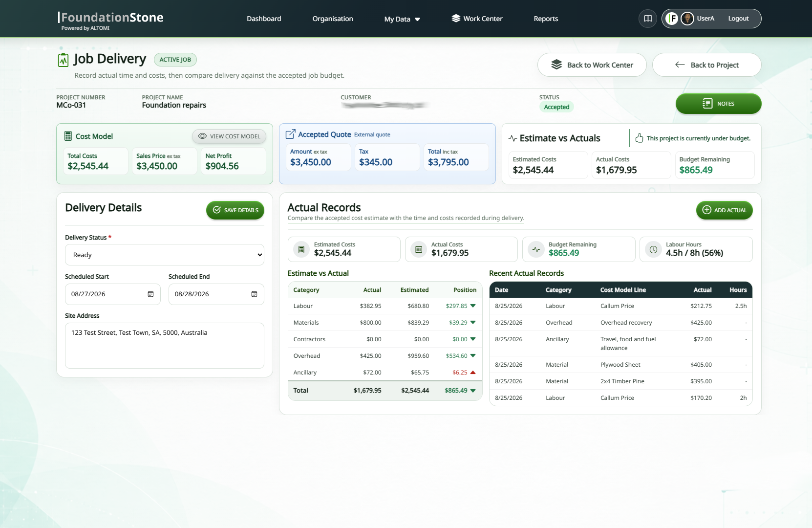This screenshot has height=528, width=812.
Task: Click Logout in the header
Action: (738, 19)
